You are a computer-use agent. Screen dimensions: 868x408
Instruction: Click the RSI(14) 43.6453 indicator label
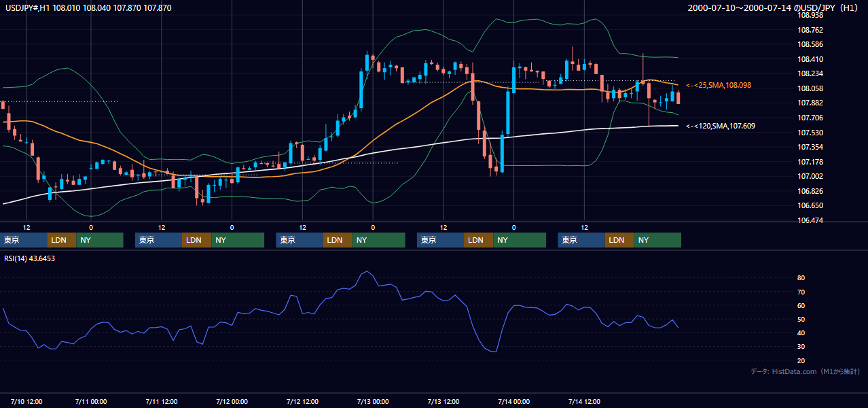pos(30,258)
